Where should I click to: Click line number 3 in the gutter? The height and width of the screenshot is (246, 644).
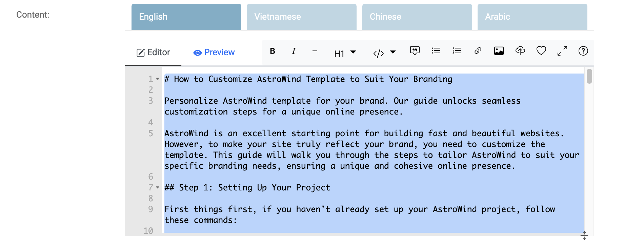[x=151, y=101]
